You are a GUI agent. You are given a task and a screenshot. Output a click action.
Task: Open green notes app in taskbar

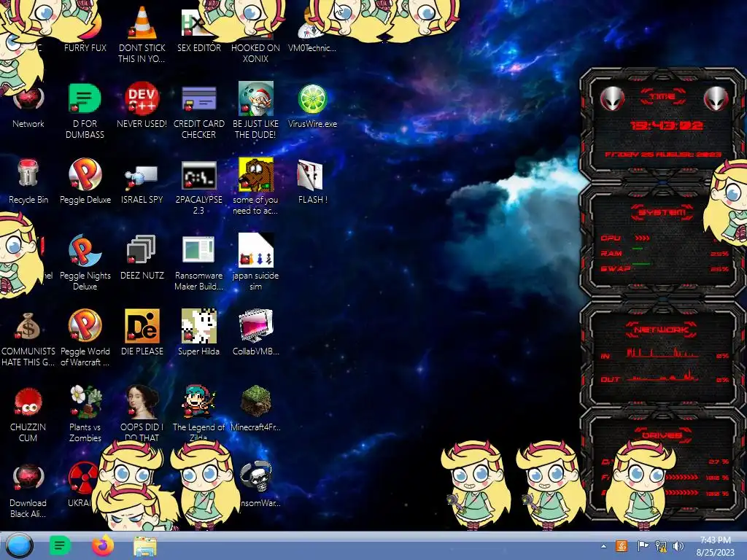click(x=60, y=545)
